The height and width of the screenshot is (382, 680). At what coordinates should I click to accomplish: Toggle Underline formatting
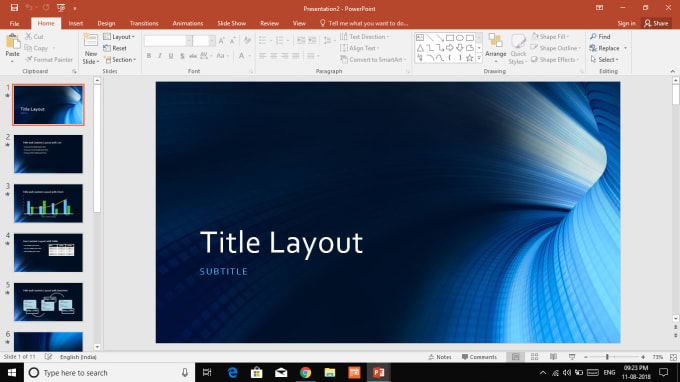pyautogui.click(x=171, y=56)
